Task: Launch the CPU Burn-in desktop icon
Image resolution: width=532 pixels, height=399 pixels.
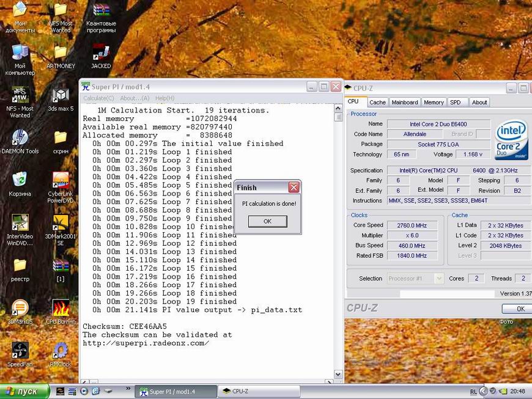Action: (60, 308)
